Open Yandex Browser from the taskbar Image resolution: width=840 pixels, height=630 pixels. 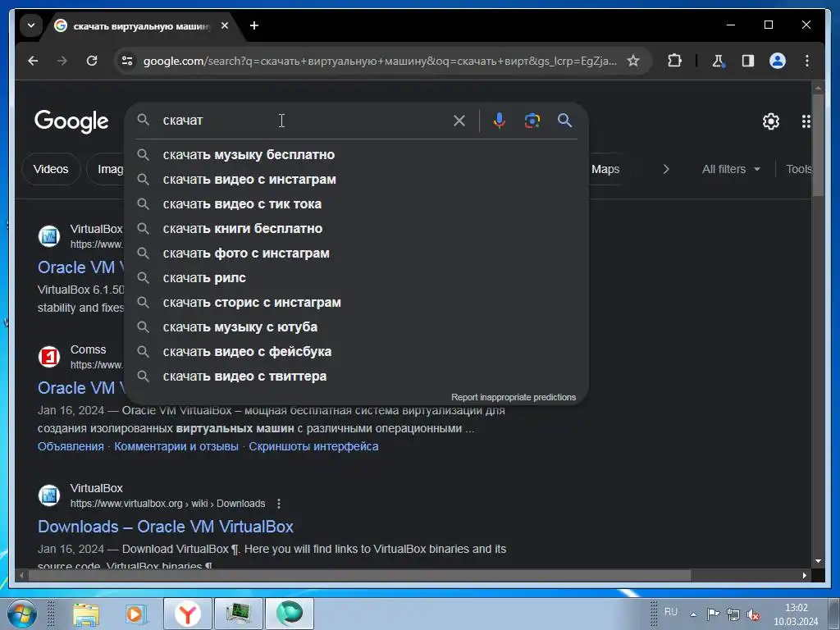coord(188,614)
